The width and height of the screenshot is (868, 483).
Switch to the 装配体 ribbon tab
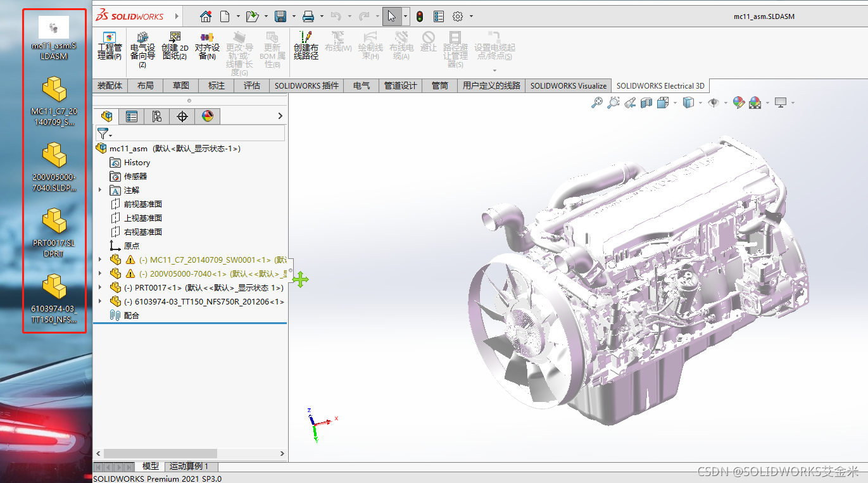pyautogui.click(x=110, y=85)
